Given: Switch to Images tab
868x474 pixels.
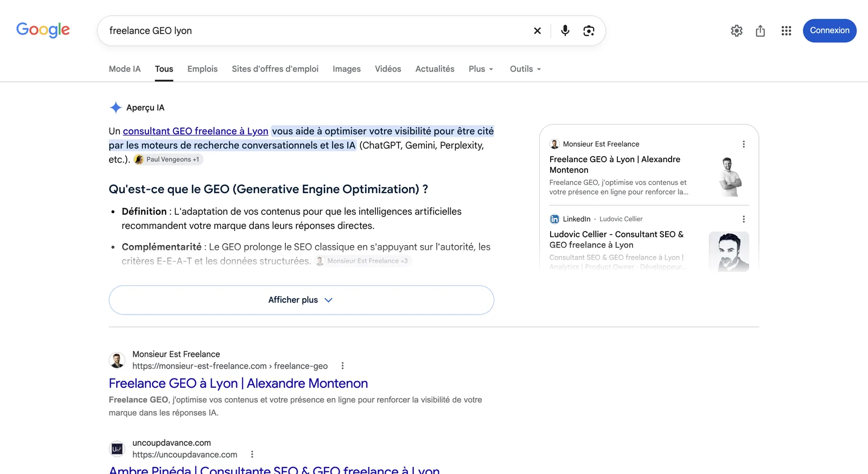Looking at the screenshot, I should coord(347,69).
